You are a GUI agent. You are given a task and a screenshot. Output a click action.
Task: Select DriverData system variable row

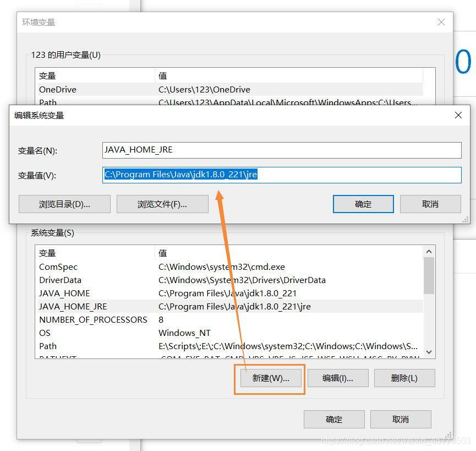coord(229,280)
